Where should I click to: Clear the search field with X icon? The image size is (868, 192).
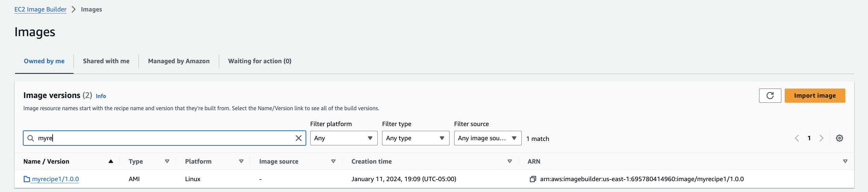[x=298, y=138]
